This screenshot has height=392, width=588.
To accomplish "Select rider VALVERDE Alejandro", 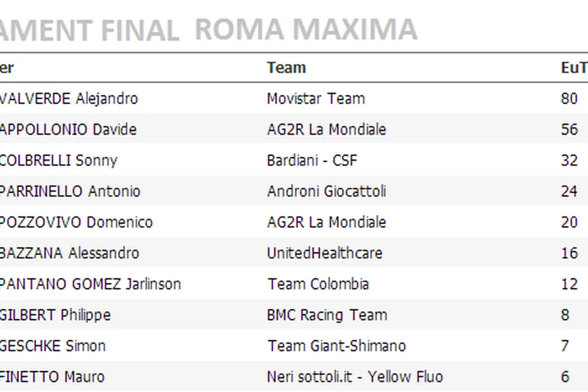I will (x=68, y=99).
